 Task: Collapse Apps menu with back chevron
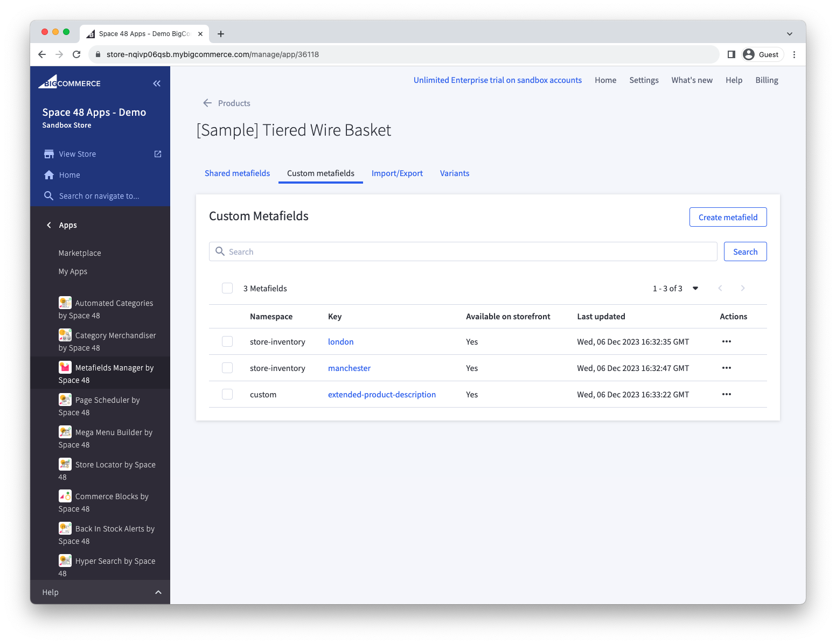coord(49,225)
